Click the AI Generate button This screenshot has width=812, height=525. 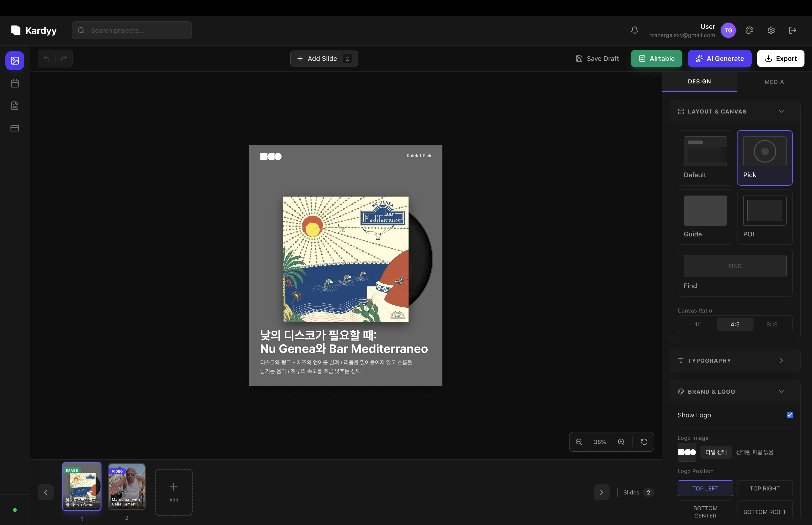pyautogui.click(x=719, y=59)
